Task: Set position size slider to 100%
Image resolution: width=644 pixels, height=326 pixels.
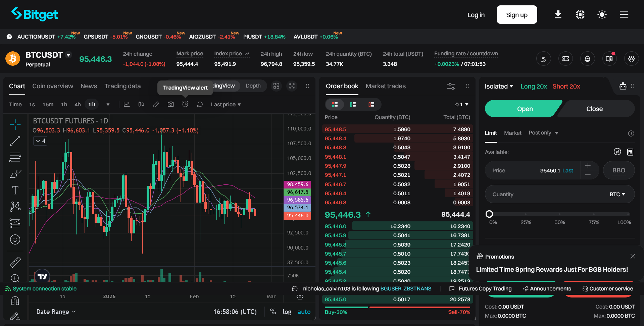Action: (628, 214)
